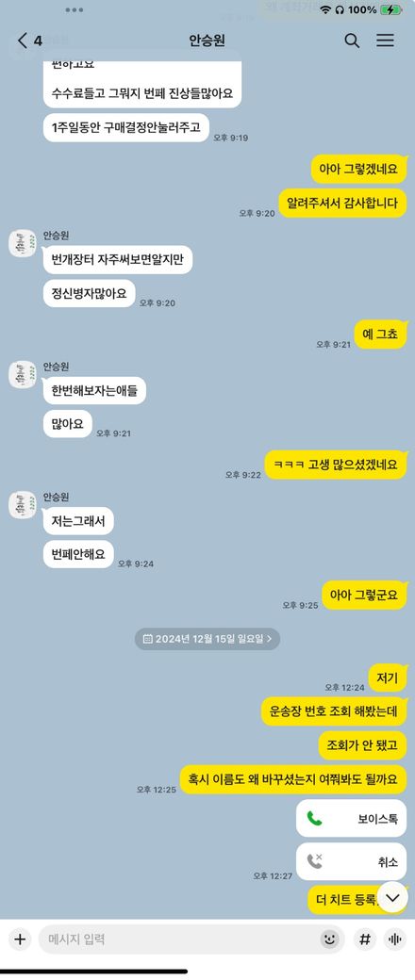Viewport: 415px width, 980px height.
Task: Expand the 2024년 12월 15일 date chip
Action: tap(207, 639)
